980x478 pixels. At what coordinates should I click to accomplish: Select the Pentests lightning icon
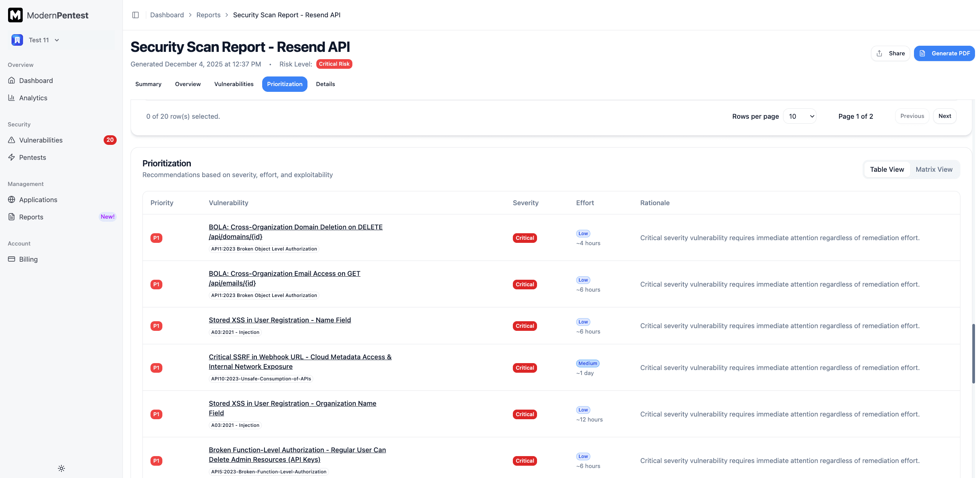(12, 157)
